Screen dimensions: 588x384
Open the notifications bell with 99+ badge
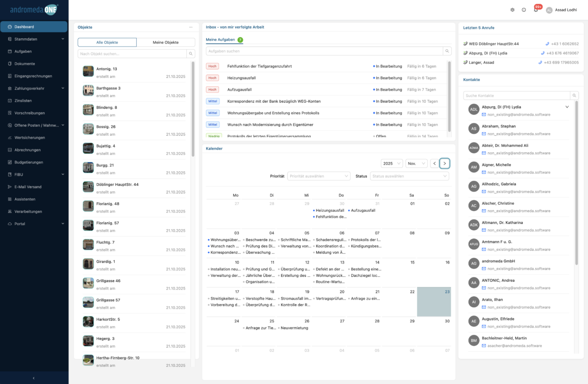pyautogui.click(x=536, y=10)
